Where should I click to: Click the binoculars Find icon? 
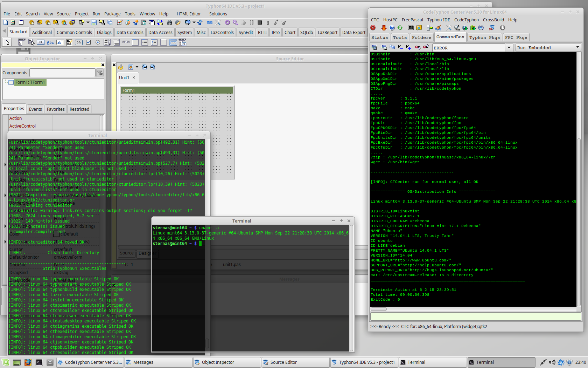(x=170, y=22)
